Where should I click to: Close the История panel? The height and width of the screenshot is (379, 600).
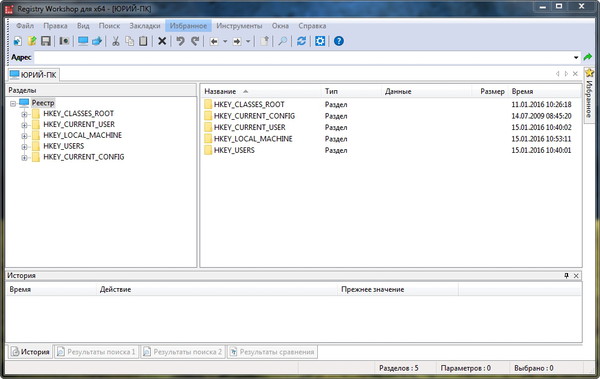pos(576,276)
